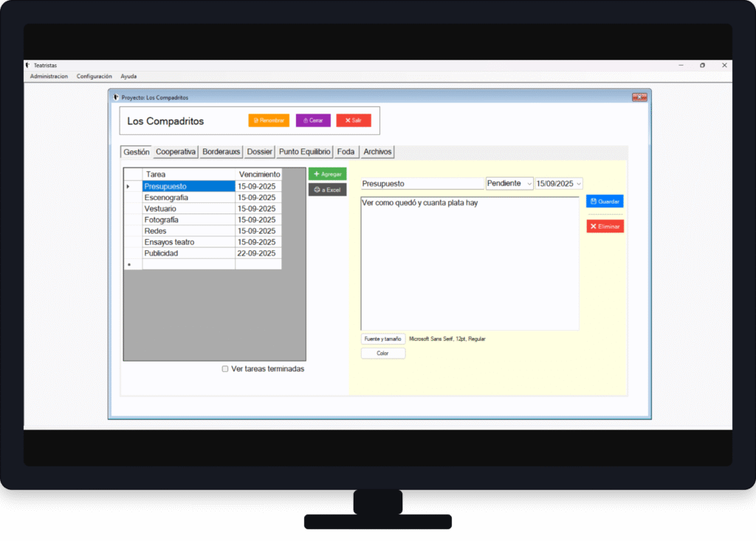Delete the task with Eliminar button
The height and width of the screenshot is (541, 756).
(x=605, y=227)
